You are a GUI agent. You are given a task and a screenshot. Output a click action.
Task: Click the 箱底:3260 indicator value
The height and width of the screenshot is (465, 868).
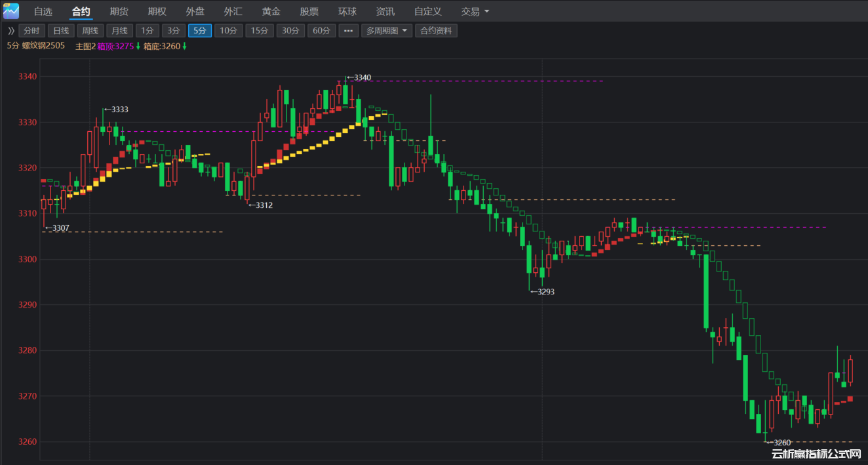point(162,47)
